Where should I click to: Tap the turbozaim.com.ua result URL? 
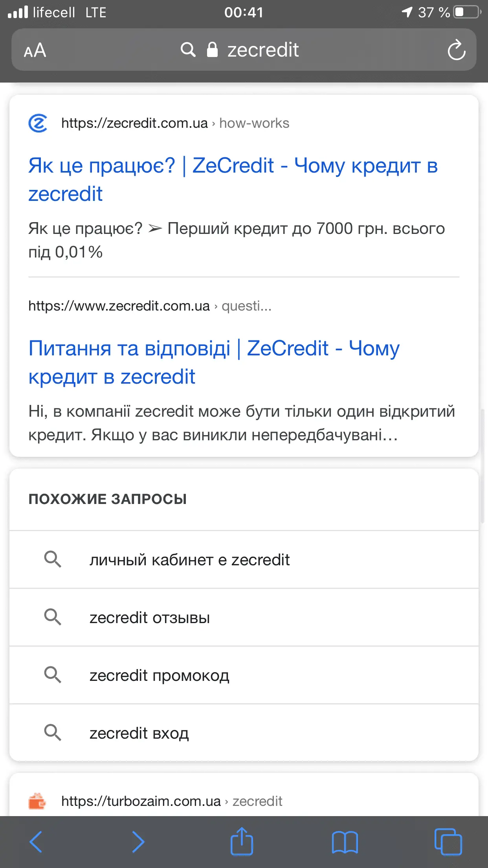coord(172,801)
